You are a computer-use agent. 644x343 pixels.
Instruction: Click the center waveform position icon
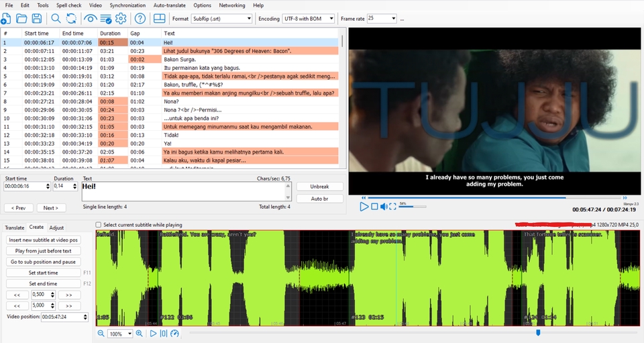164,334
